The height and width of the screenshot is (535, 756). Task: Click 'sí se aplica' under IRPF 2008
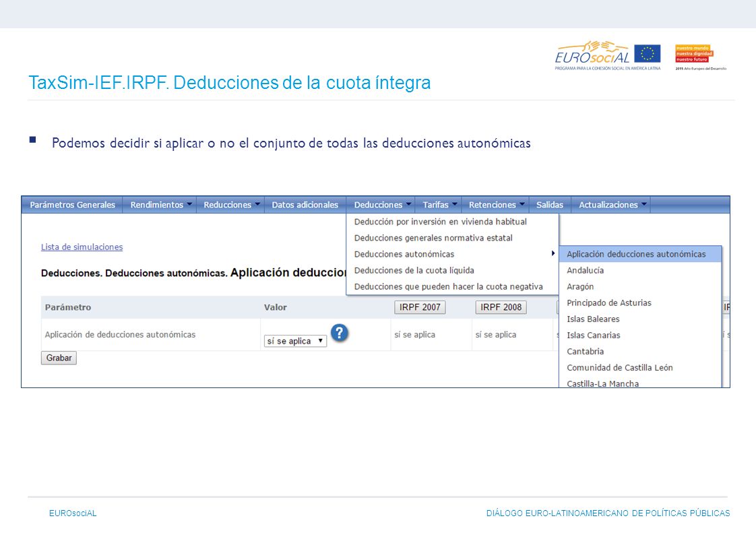496,334
